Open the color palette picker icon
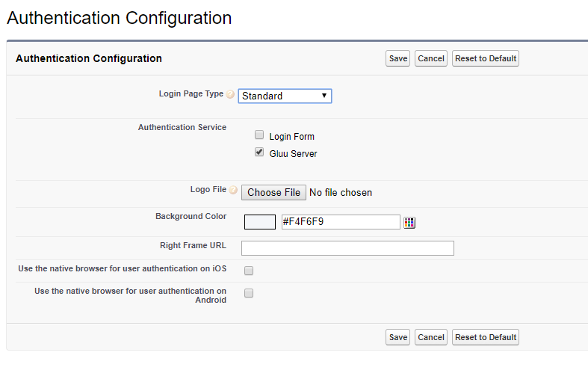 [x=409, y=222]
